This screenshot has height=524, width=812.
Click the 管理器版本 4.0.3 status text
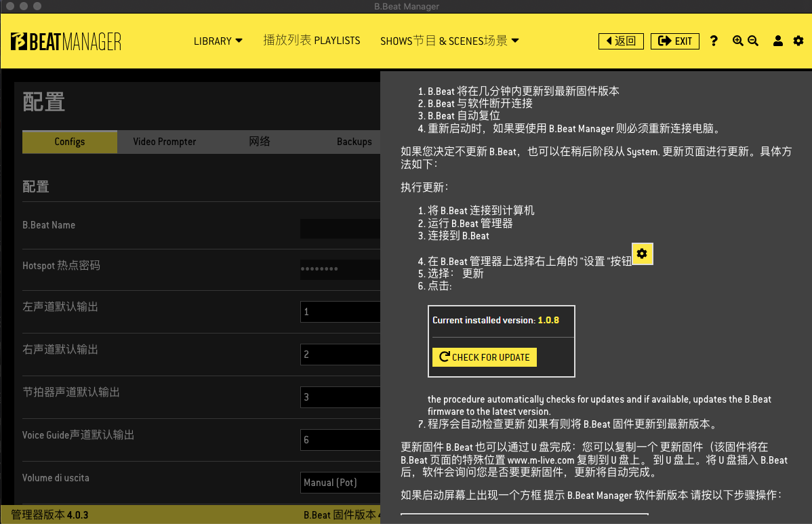49,515
